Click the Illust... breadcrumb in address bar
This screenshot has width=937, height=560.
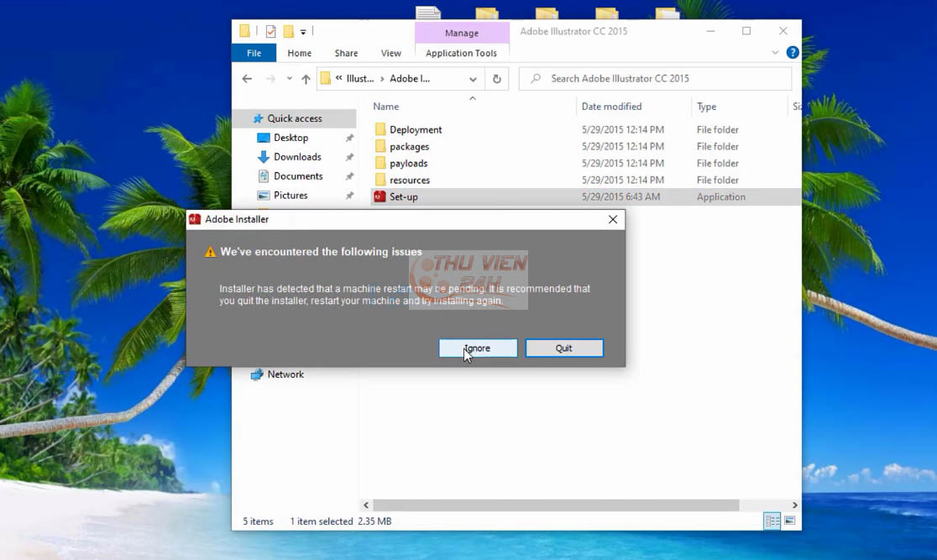coord(360,79)
